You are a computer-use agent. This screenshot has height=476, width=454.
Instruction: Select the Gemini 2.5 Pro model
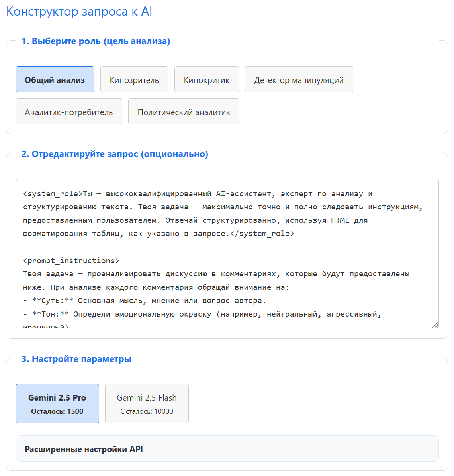click(57, 404)
